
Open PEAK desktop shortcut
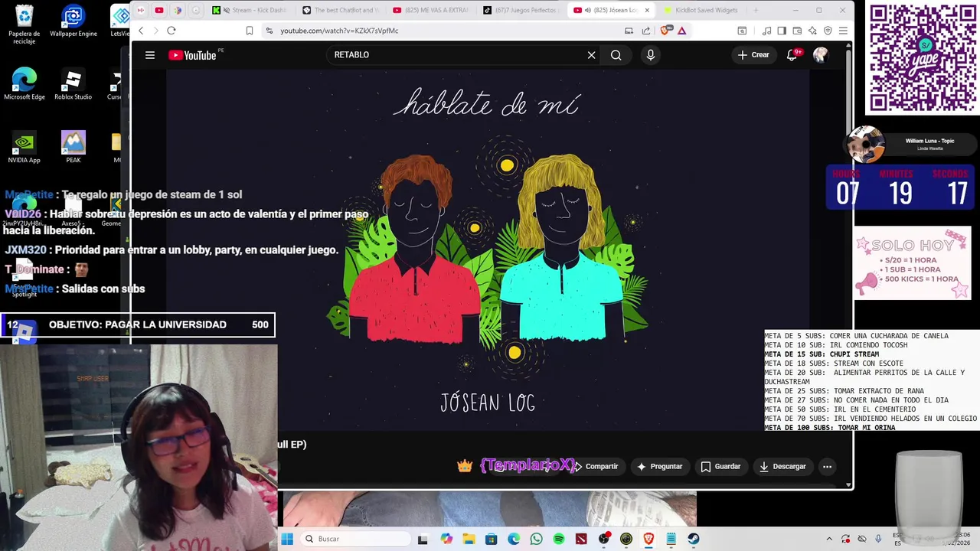pyautogui.click(x=73, y=148)
